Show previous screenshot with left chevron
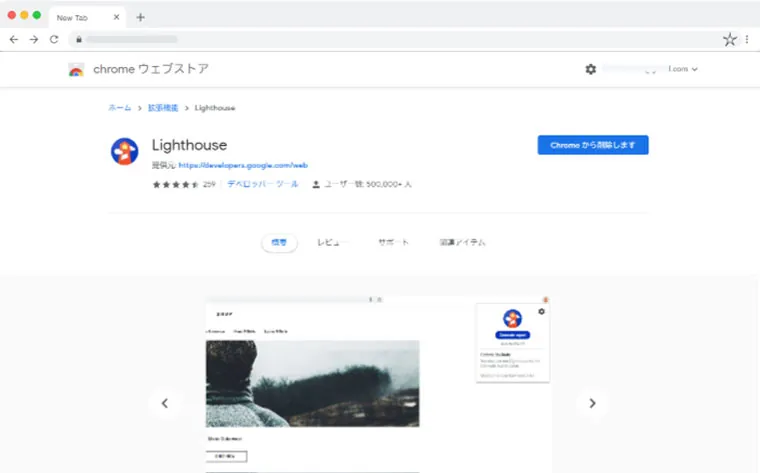The width and height of the screenshot is (760, 473). coord(165,403)
